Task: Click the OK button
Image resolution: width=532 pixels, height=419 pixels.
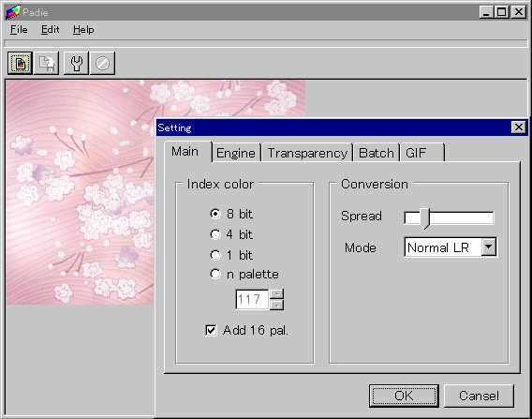Action: [x=404, y=396]
